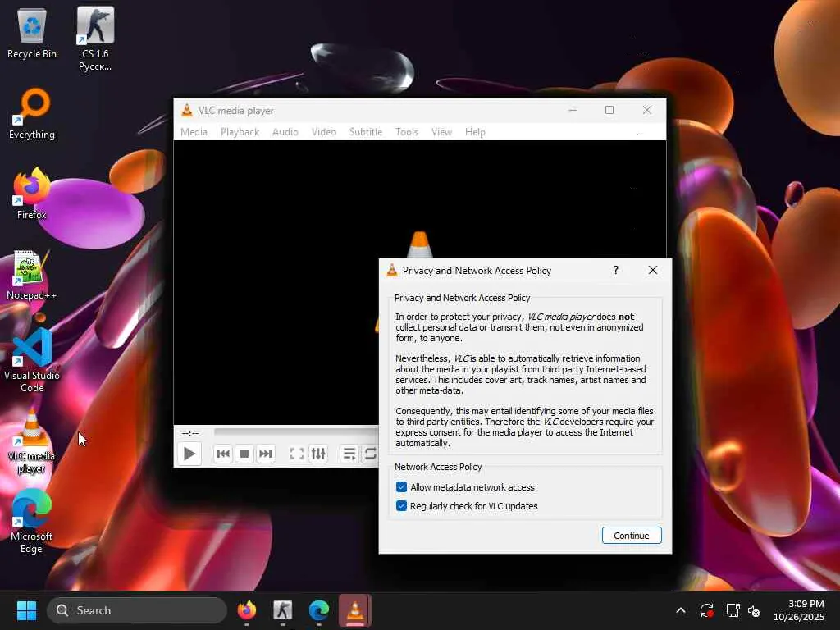
Task: Close the VLC media player window
Action: 647,110
